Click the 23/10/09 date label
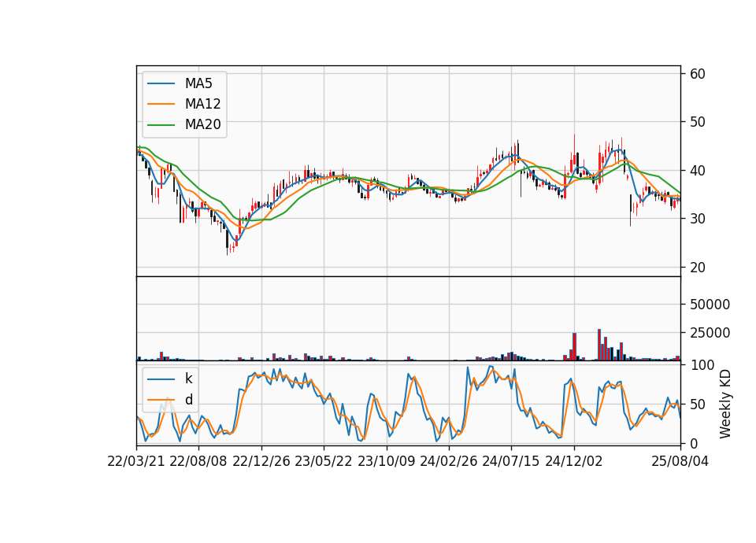 (x=386, y=461)
